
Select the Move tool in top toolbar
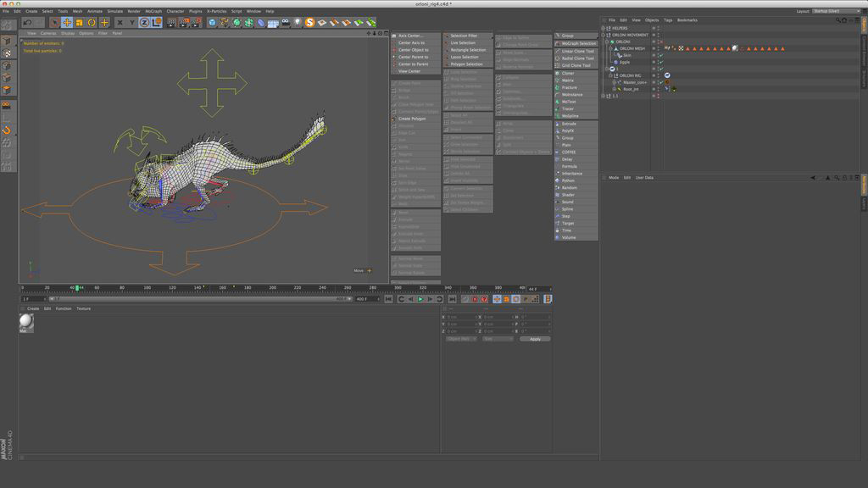(x=67, y=22)
